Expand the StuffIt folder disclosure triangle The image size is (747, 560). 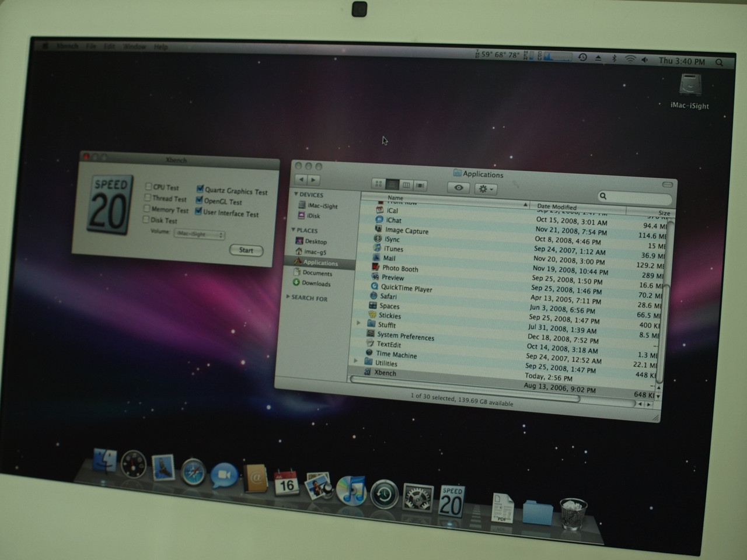point(359,323)
